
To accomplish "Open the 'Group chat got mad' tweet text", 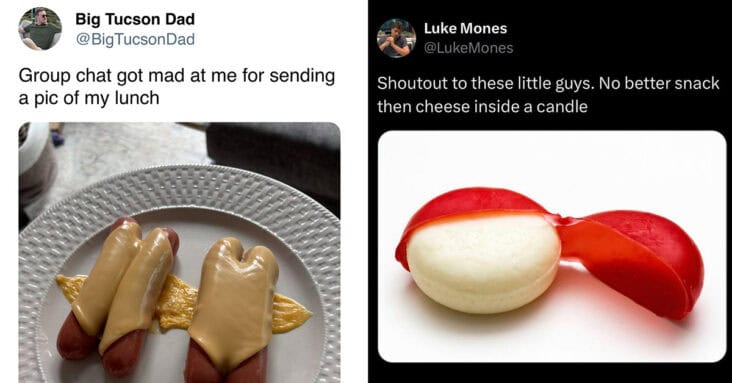I will tap(177, 87).
